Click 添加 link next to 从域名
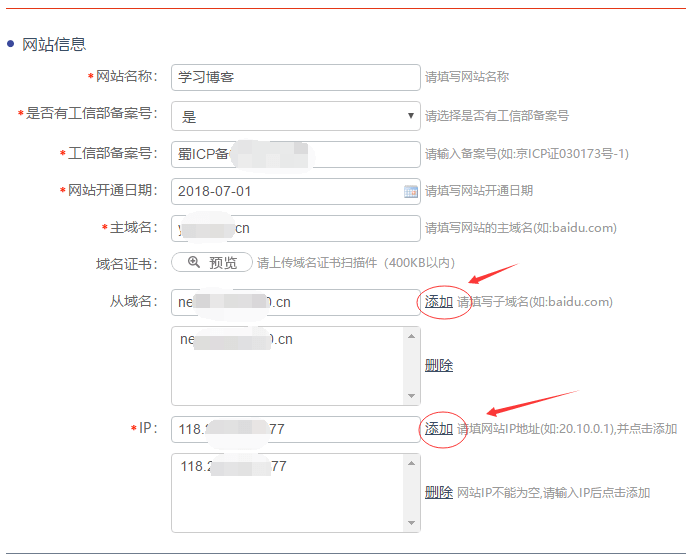This screenshot has width=694, height=560. point(439,301)
